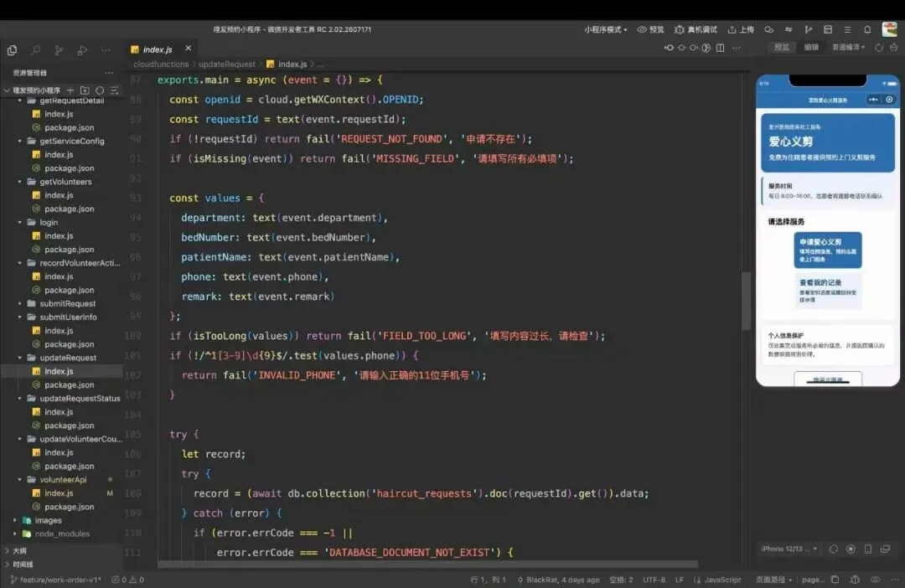
Task: Click the split editor icon
Action: (721, 48)
